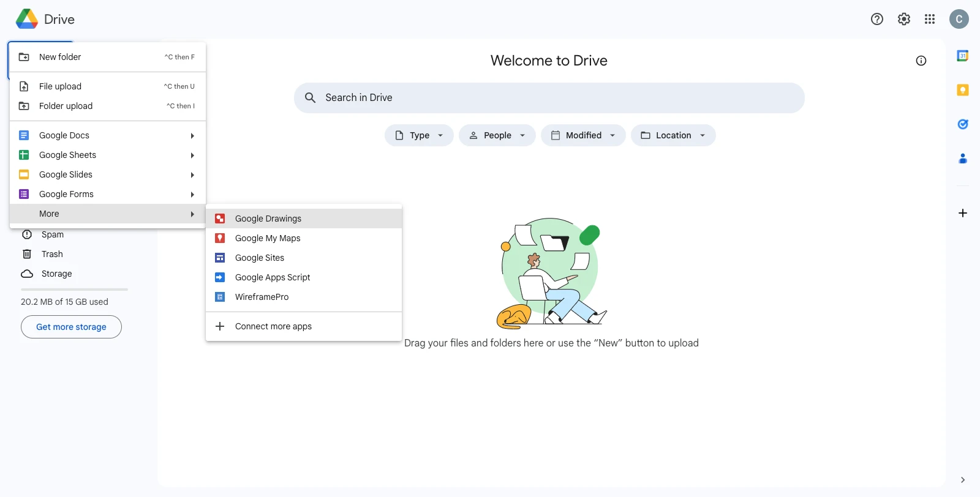The image size is (980, 497).
Task: Select the WireframePro menu entry
Action: pos(304,297)
